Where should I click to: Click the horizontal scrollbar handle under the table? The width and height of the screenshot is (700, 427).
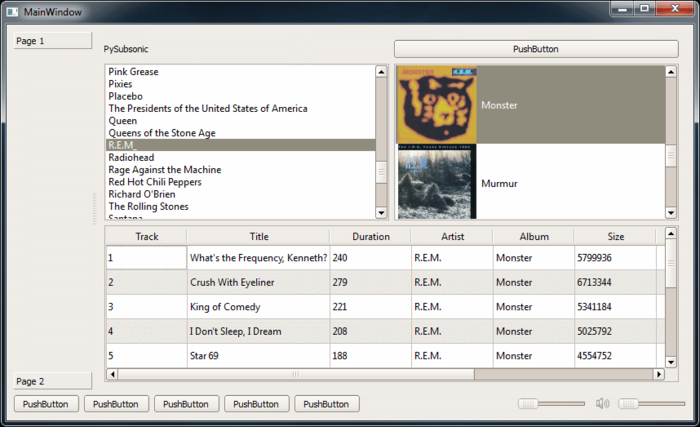tap(296, 374)
